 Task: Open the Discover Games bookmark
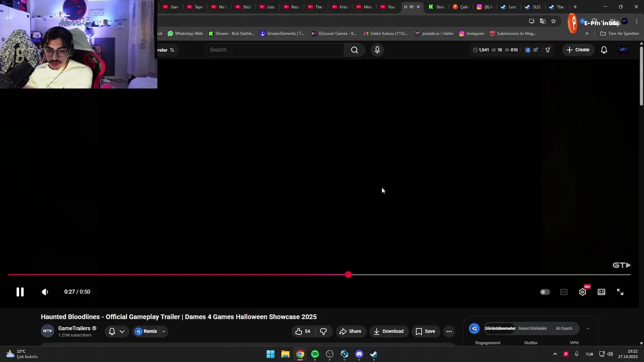click(334, 34)
